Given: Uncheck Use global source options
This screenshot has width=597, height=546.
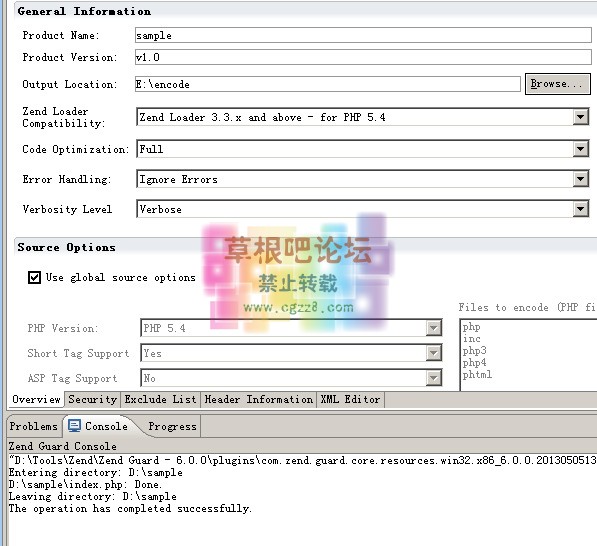Looking at the screenshot, I should (x=34, y=278).
